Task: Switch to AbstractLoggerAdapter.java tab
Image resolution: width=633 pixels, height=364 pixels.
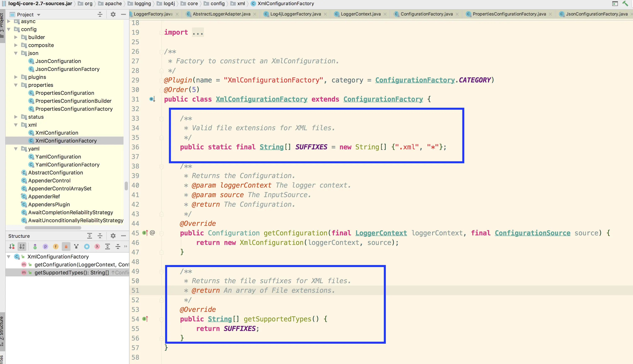Action: pyautogui.click(x=221, y=14)
